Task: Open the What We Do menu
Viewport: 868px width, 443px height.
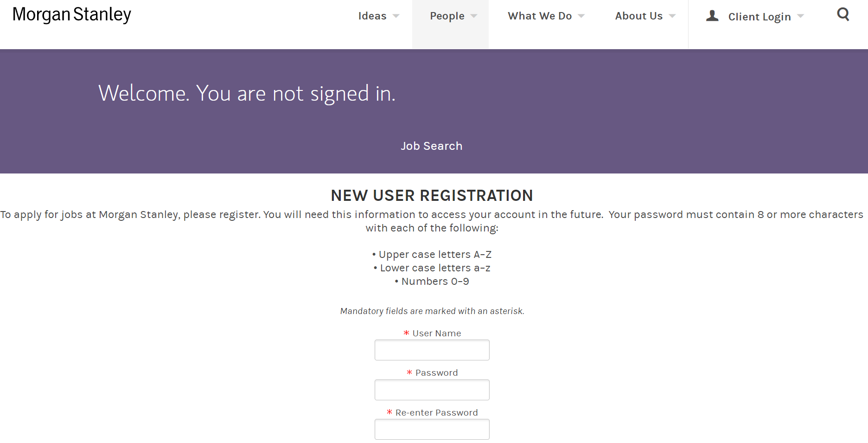Action: (x=540, y=16)
